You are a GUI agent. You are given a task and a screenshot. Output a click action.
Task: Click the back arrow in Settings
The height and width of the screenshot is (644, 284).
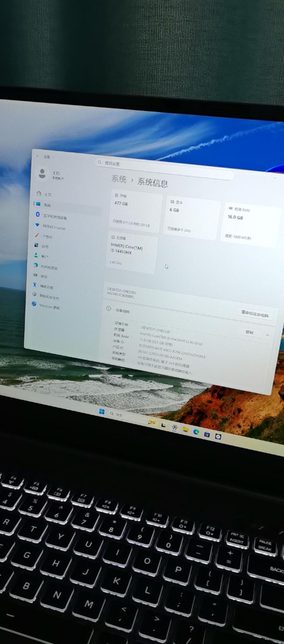[38, 156]
